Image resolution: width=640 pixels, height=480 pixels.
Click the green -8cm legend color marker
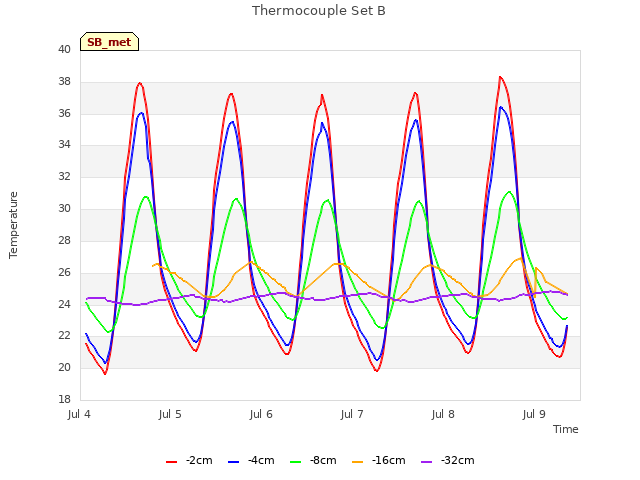coord(296,462)
